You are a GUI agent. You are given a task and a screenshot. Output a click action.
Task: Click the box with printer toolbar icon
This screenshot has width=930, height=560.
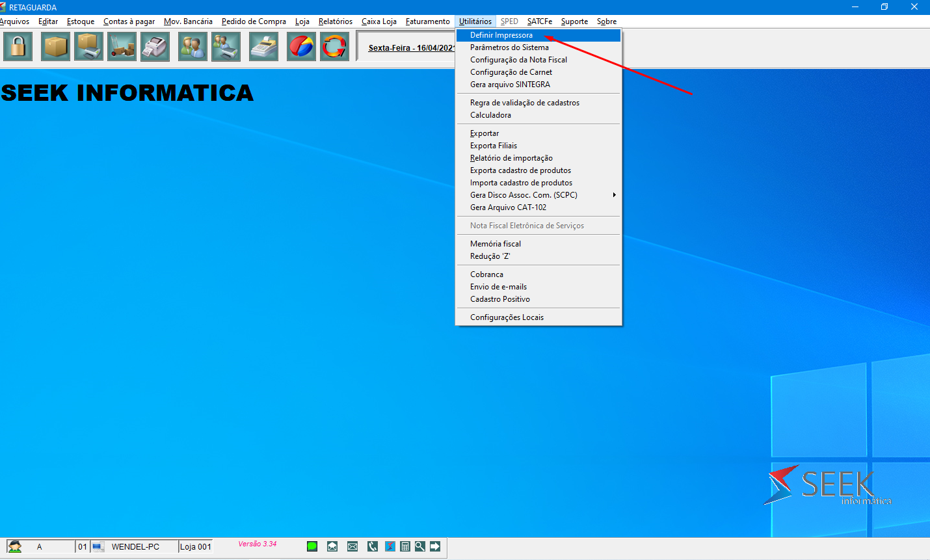88,47
